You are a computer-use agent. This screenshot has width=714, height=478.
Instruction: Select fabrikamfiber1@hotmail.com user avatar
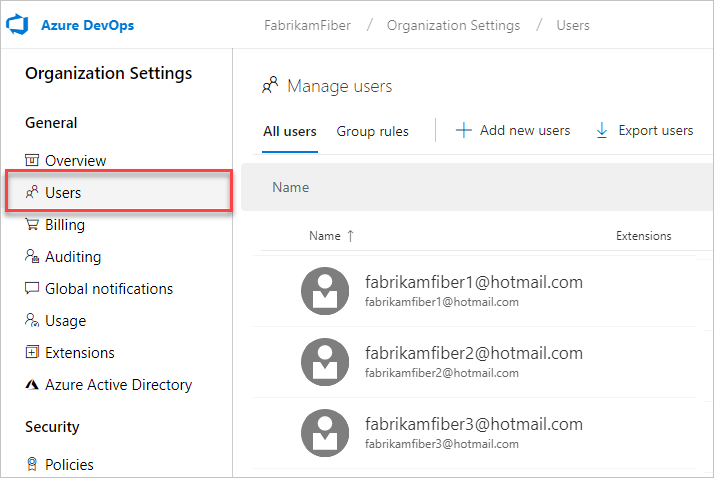pos(325,291)
